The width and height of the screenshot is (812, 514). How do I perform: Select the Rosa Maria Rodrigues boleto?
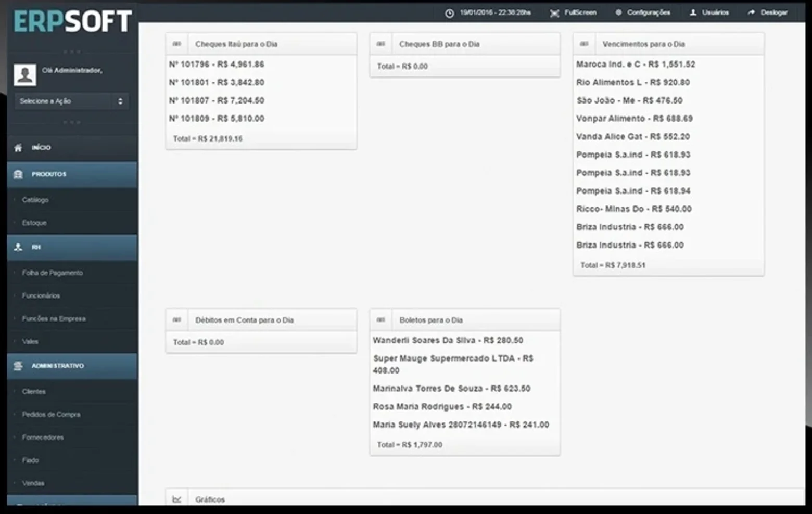click(x=442, y=407)
